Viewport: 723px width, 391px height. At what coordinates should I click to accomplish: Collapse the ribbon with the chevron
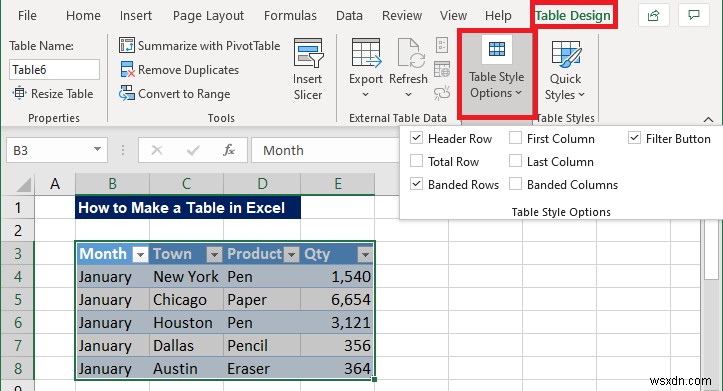point(708,119)
